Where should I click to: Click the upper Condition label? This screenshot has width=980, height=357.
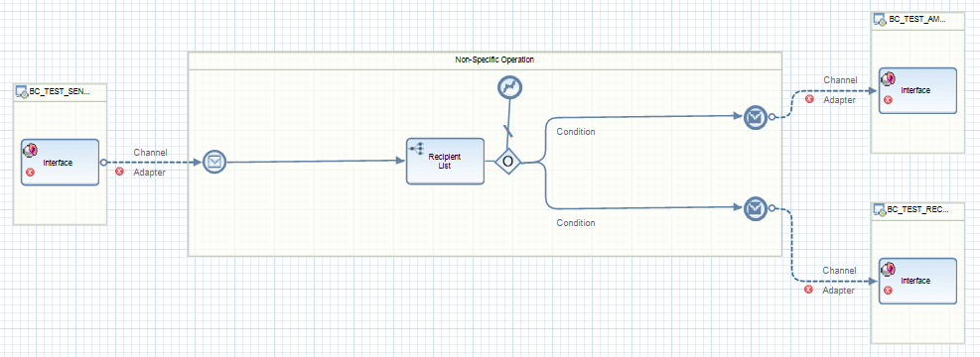(576, 132)
